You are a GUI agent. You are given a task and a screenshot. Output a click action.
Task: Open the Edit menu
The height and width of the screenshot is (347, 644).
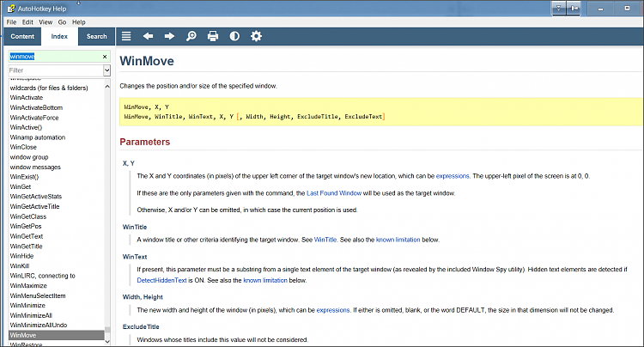click(x=27, y=22)
